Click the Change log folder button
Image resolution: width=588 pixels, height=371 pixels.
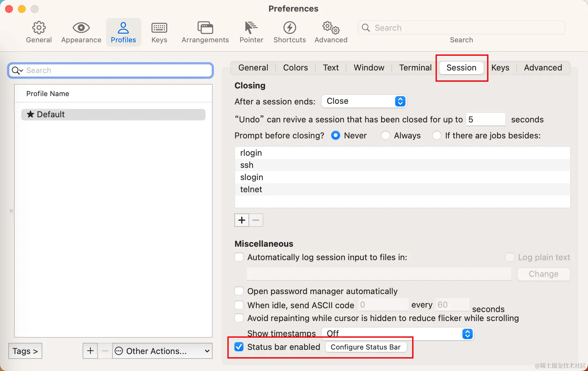point(543,274)
